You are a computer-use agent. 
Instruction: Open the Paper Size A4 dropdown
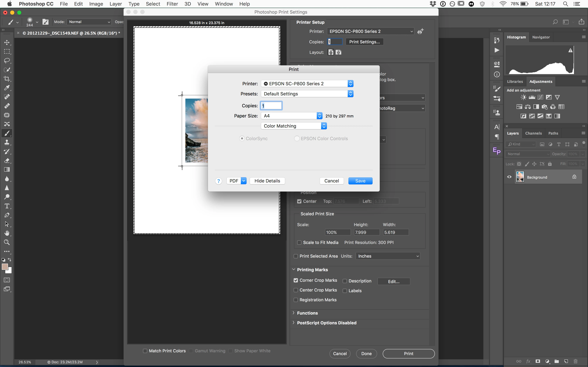click(292, 116)
